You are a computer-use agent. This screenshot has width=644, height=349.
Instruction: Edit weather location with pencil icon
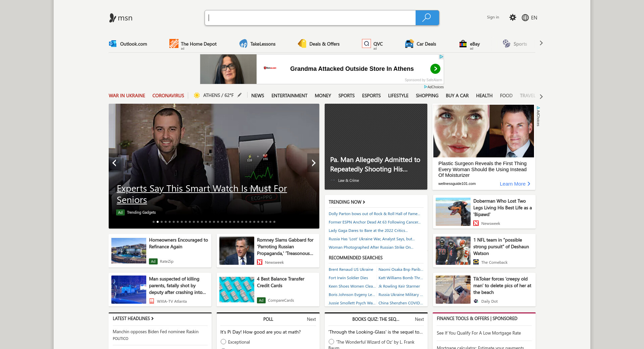pos(239,95)
